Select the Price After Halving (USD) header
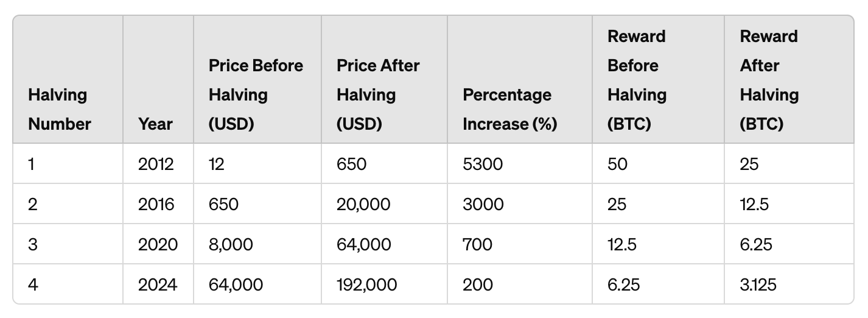 378,95
